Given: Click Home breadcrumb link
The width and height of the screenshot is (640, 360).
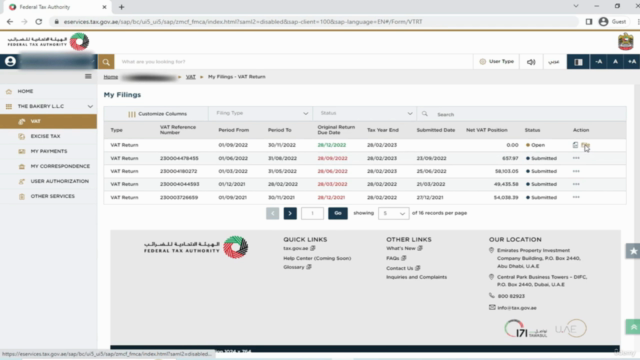Looking at the screenshot, I should 111,77.
